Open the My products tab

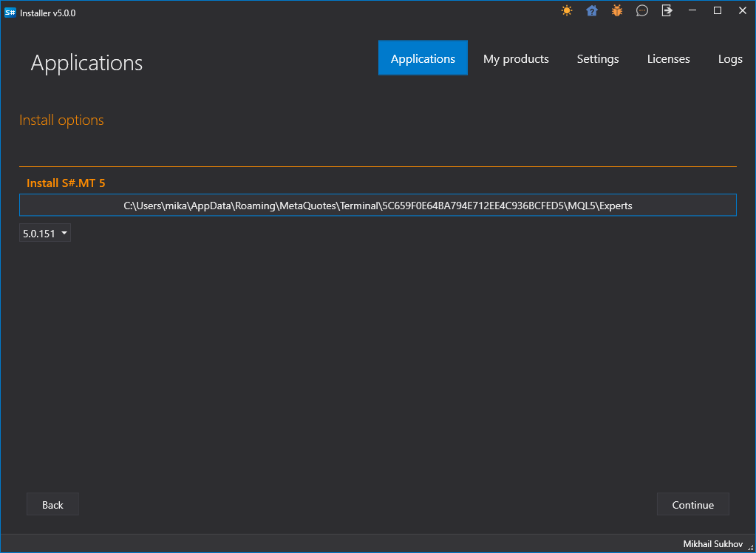tap(516, 58)
